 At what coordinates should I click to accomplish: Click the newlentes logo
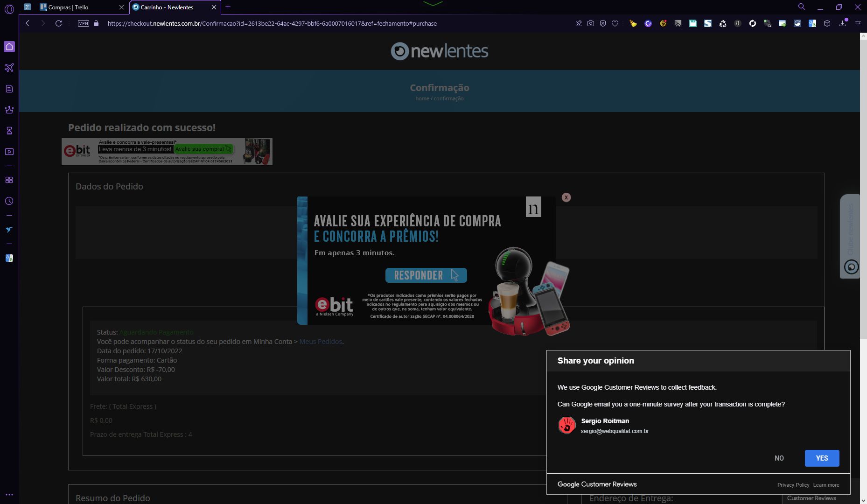tap(440, 51)
